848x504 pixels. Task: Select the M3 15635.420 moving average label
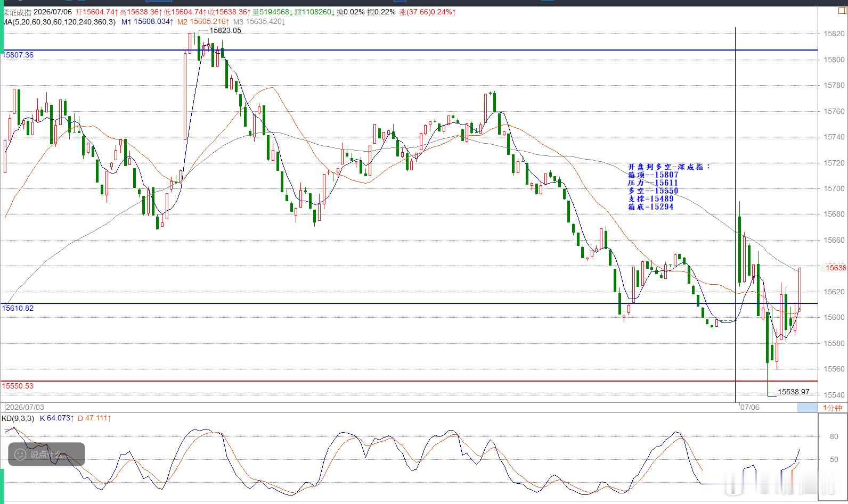click(x=259, y=22)
